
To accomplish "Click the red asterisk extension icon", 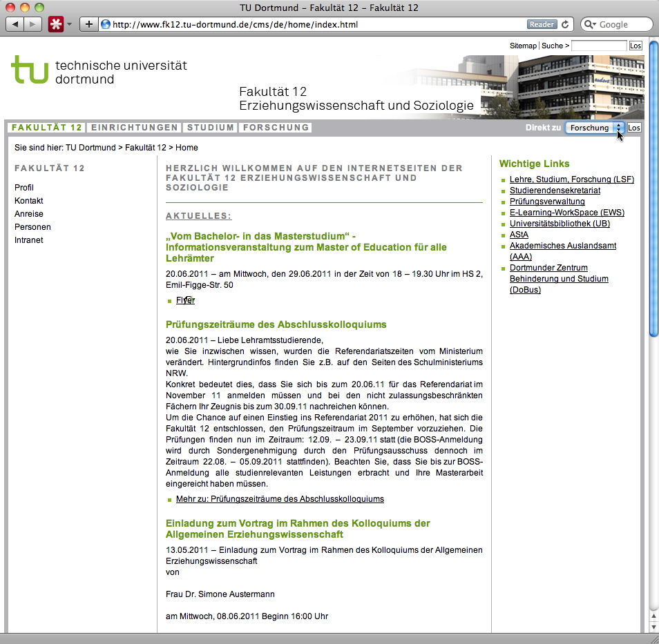I will (x=56, y=24).
